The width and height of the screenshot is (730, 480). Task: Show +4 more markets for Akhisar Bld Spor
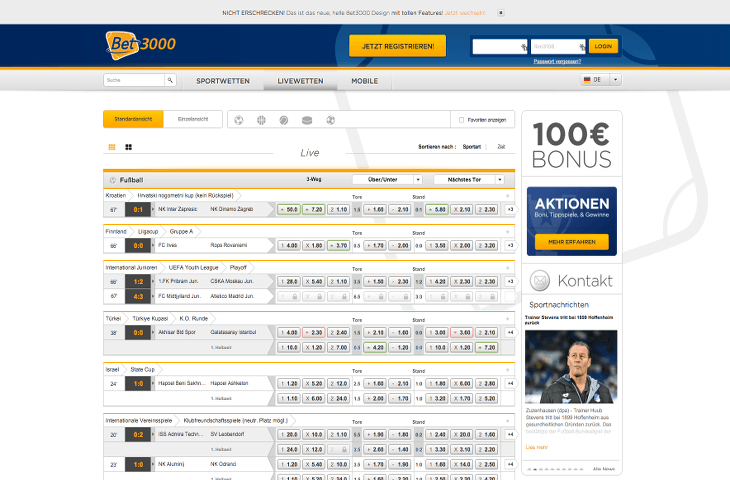(x=510, y=332)
